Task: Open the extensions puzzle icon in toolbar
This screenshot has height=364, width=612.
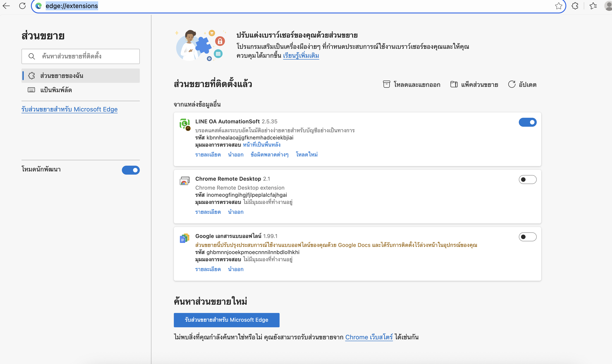Action: click(575, 6)
